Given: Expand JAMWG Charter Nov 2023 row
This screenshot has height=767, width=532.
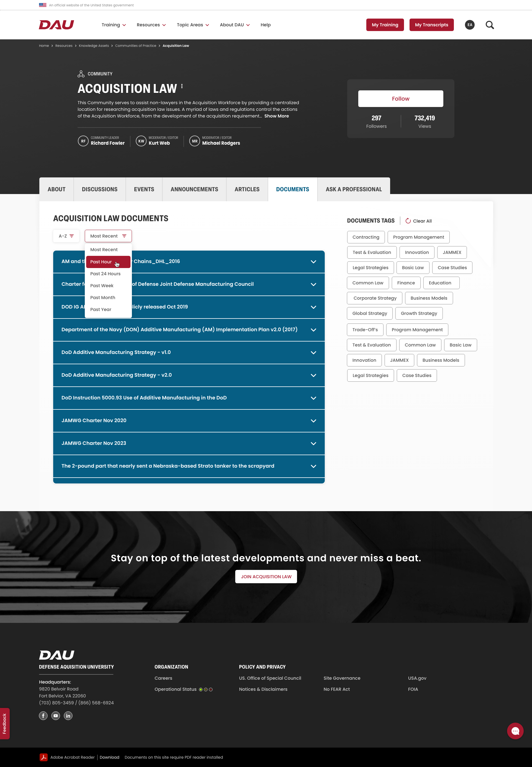Looking at the screenshot, I should click(x=189, y=443).
